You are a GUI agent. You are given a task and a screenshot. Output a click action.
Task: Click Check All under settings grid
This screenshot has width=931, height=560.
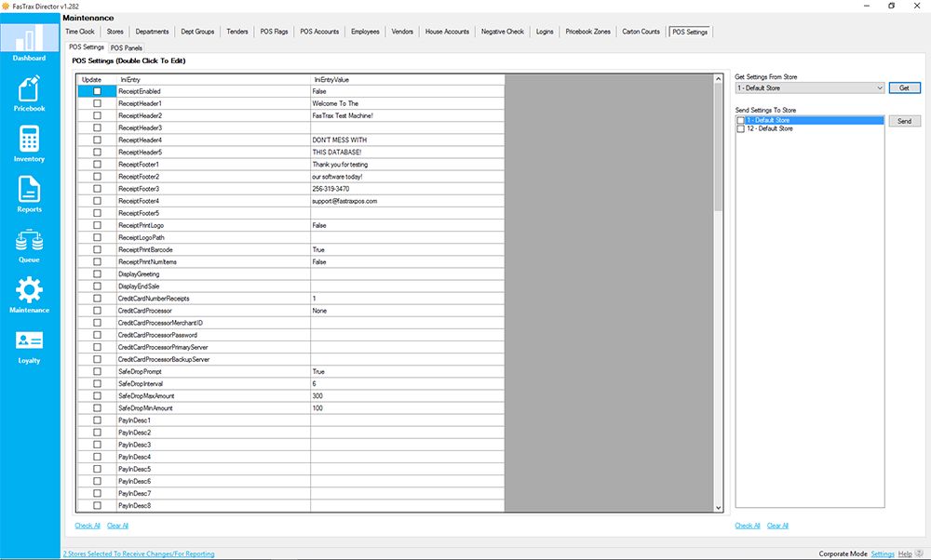click(88, 526)
